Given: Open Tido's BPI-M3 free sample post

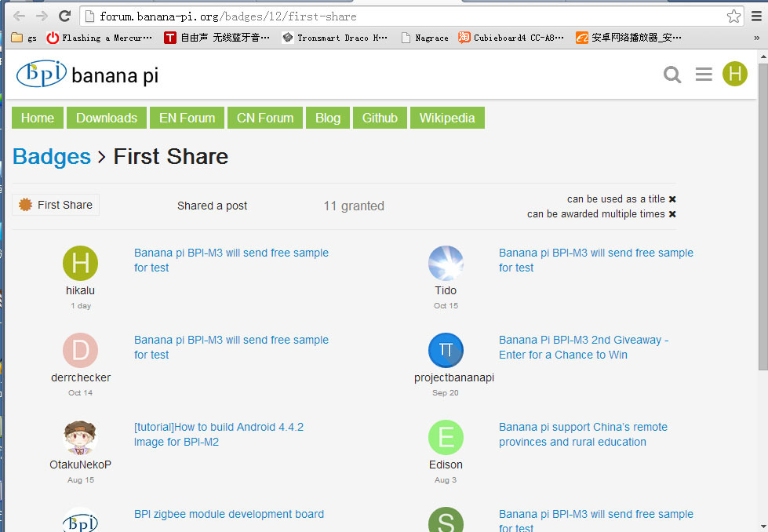Looking at the screenshot, I should point(596,261).
